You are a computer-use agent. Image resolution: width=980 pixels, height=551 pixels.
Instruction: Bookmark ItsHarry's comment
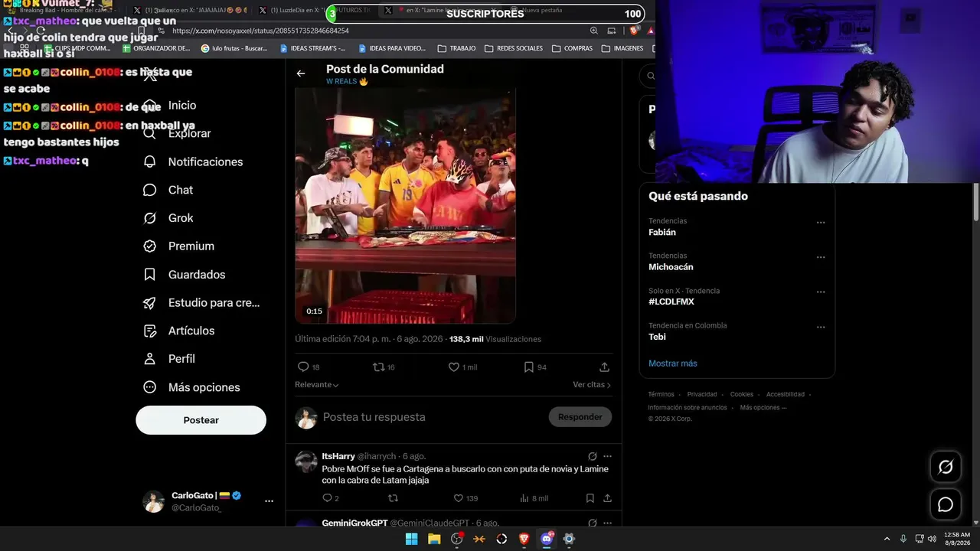pos(590,498)
